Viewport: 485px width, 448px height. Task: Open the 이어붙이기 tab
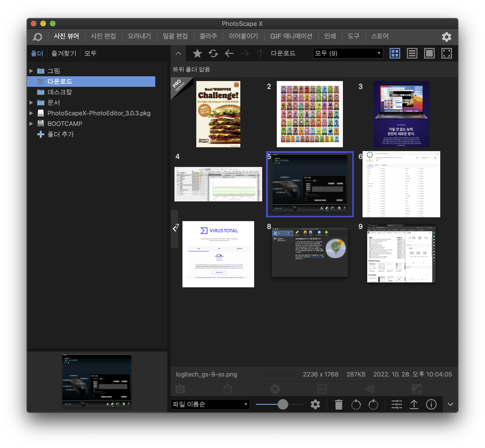(x=243, y=36)
